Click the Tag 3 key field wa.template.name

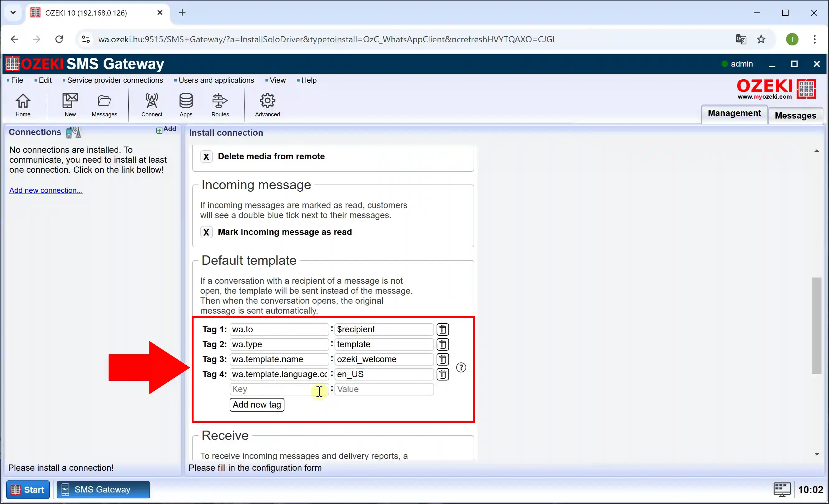[x=279, y=359]
